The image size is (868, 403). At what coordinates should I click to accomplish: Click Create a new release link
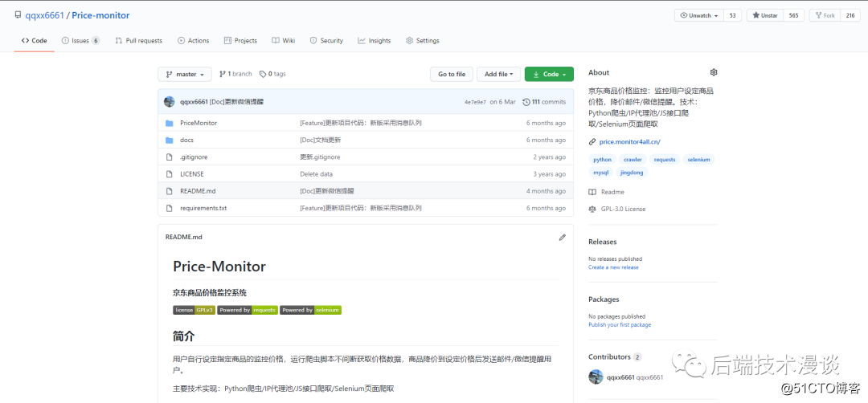point(613,267)
